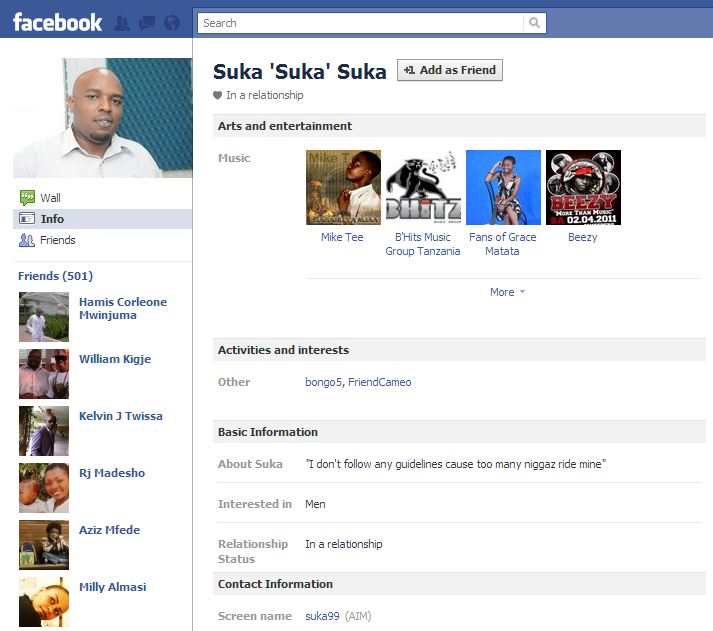Image resolution: width=713 pixels, height=631 pixels.
Task: Open the Beezy album thumbnail
Action: tap(583, 188)
